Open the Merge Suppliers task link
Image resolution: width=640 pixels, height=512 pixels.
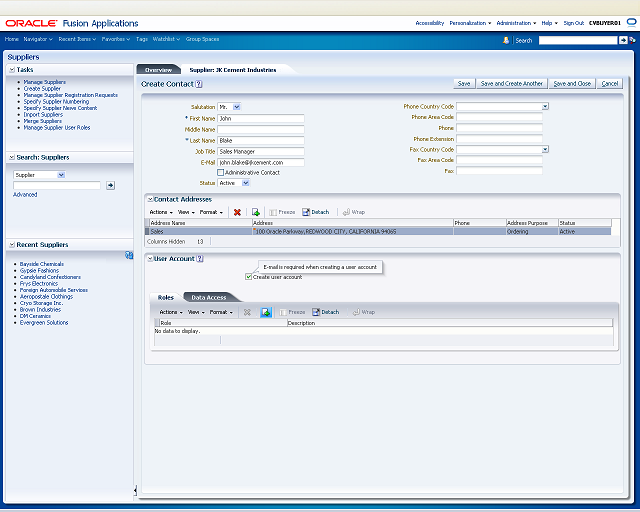(42, 121)
